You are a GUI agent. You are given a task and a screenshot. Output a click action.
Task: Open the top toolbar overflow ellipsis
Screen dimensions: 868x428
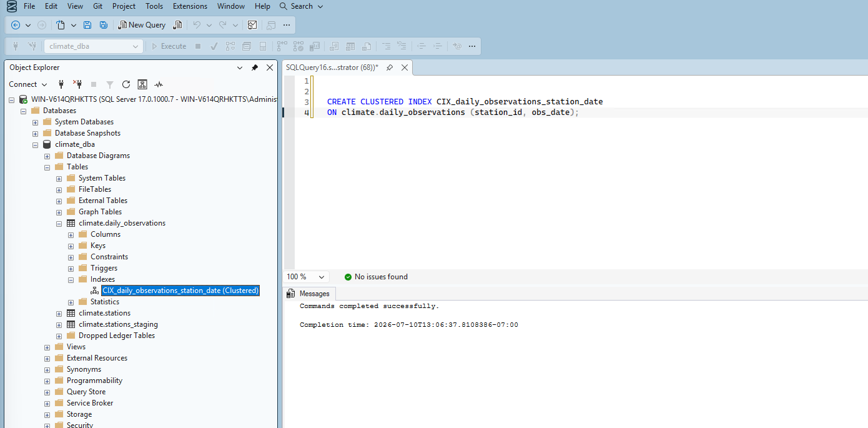point(287,25)
